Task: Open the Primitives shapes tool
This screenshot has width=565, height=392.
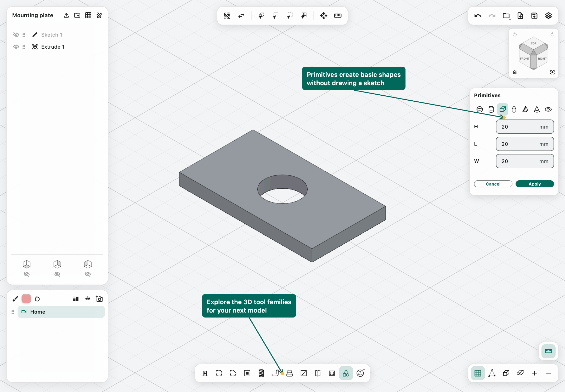Action: [346, 373]
